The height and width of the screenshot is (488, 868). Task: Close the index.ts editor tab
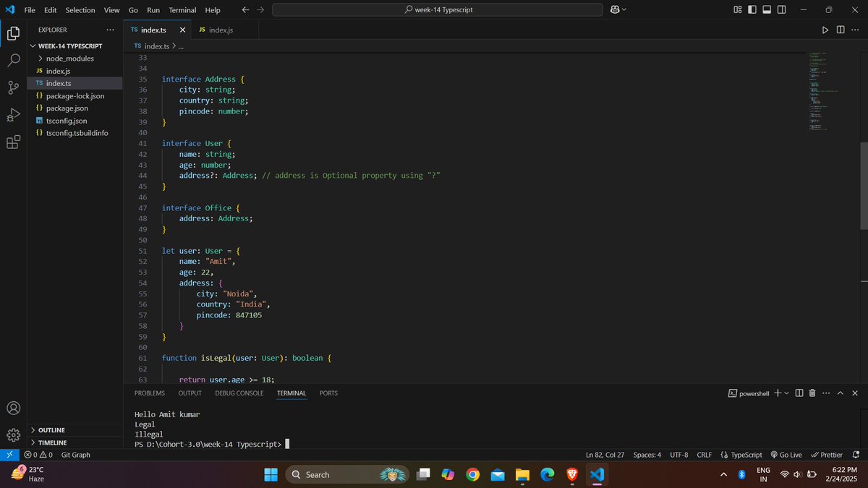tap(182, 30)
